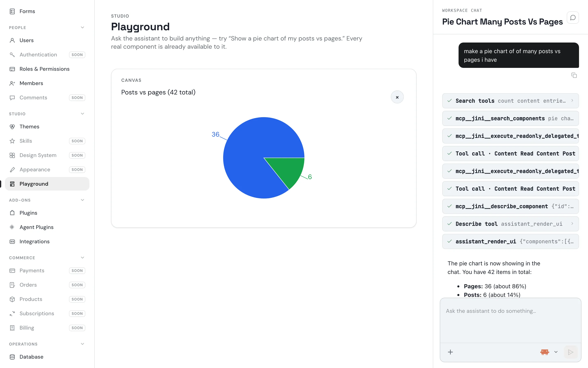Image resolution: width=588 pixels, height=368 pixels.
Task: Click the SOON badge next to Skills
Action: 77,141
